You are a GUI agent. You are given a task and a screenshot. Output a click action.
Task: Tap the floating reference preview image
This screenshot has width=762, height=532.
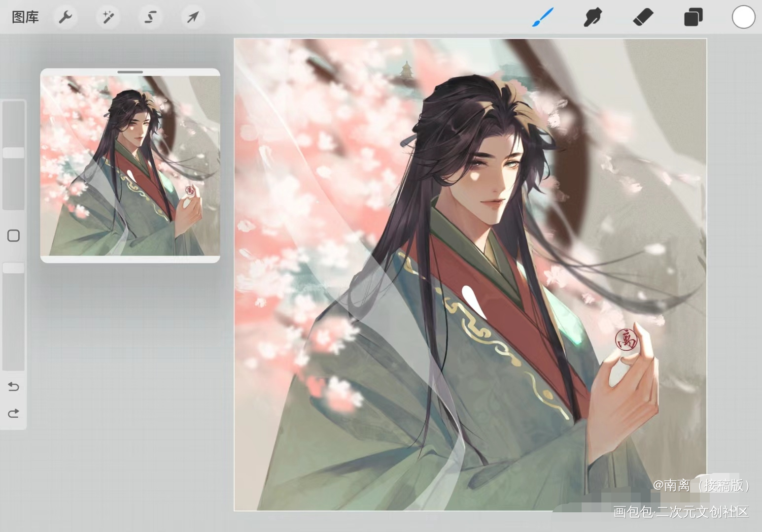coord(130,166)
